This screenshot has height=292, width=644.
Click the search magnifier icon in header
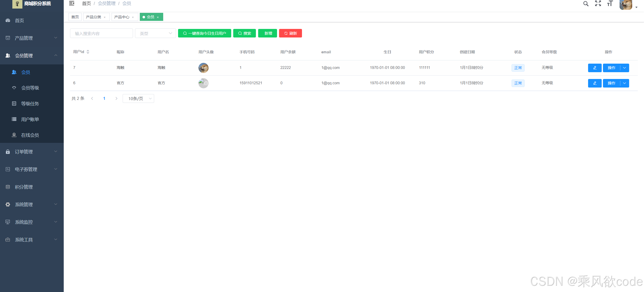click(x=586, y=4)
